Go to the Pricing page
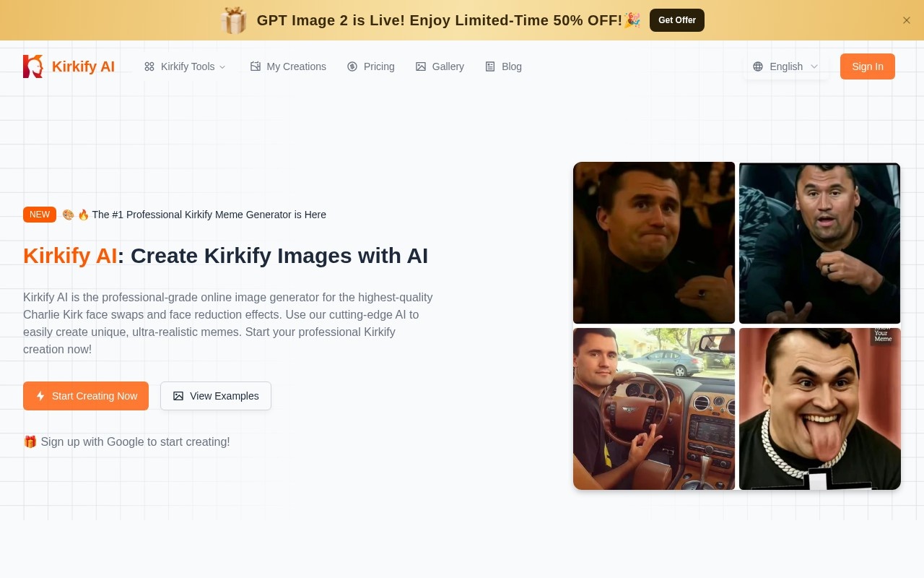 click(371, 66)
